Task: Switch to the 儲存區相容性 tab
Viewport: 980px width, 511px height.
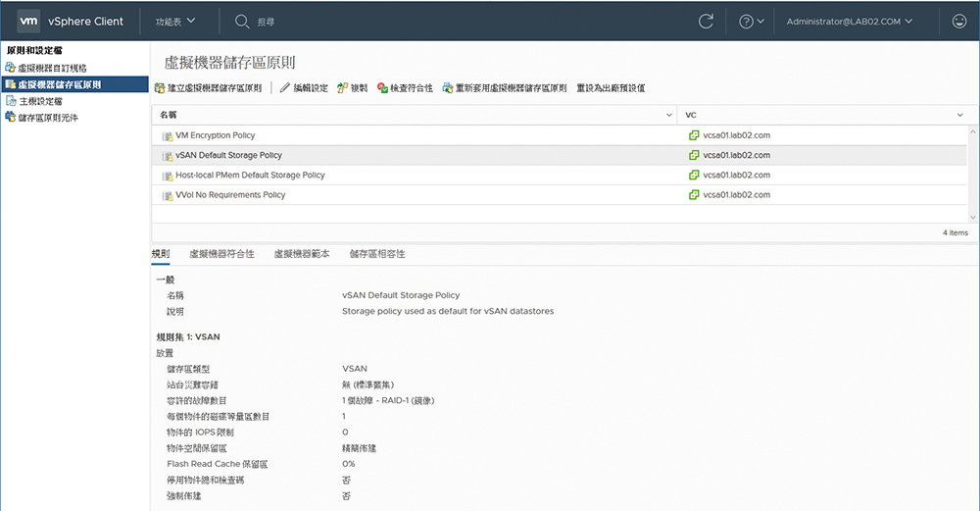Action: click(377, 254)
